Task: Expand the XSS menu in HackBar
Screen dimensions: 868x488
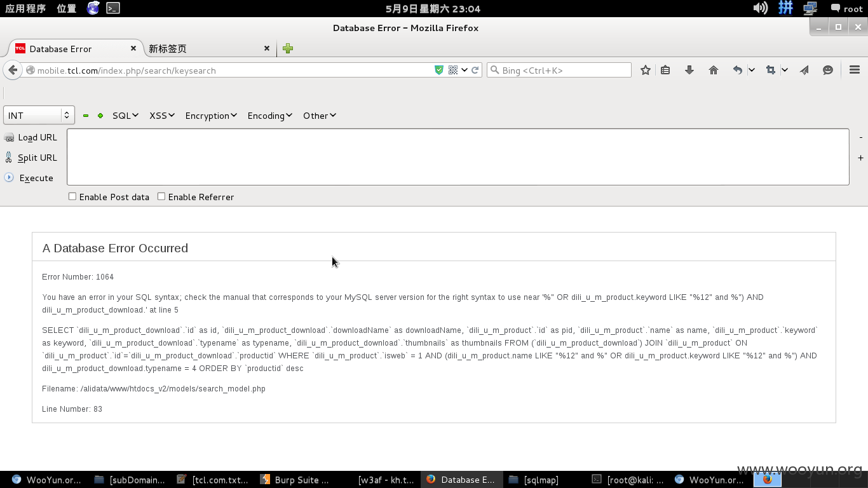Action: click(162, 116)
